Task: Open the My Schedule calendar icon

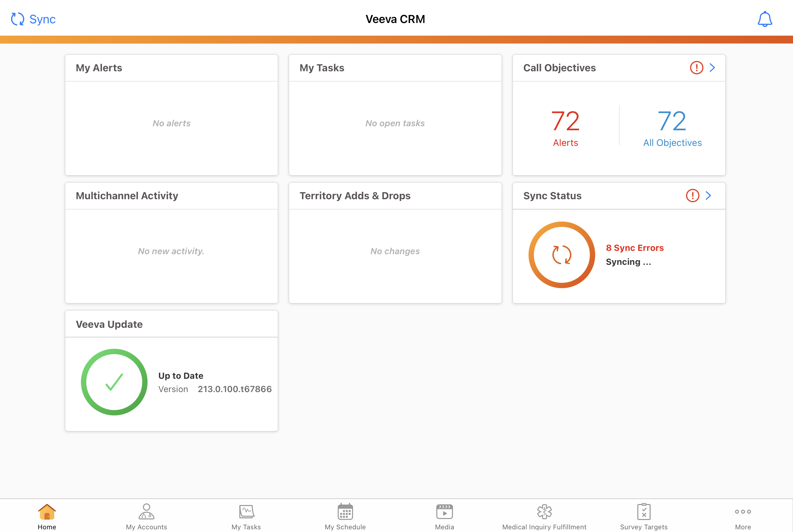Action: [x=345, y=511]
